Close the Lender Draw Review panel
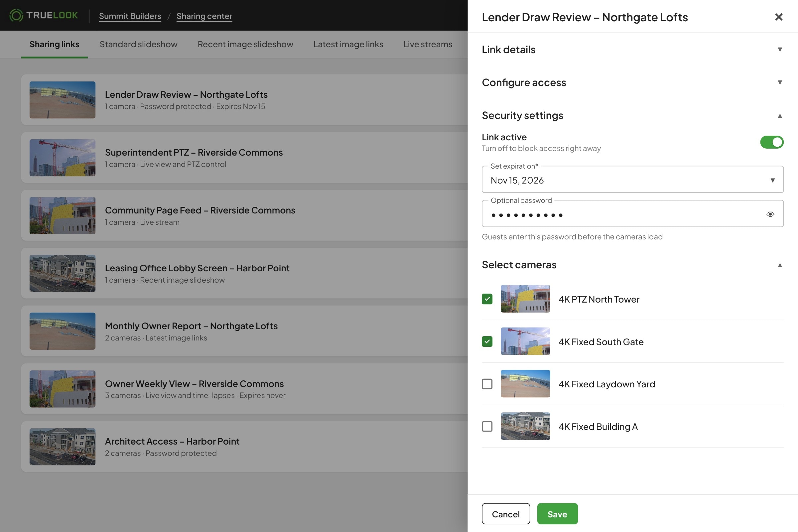 [x=779, y=17]
